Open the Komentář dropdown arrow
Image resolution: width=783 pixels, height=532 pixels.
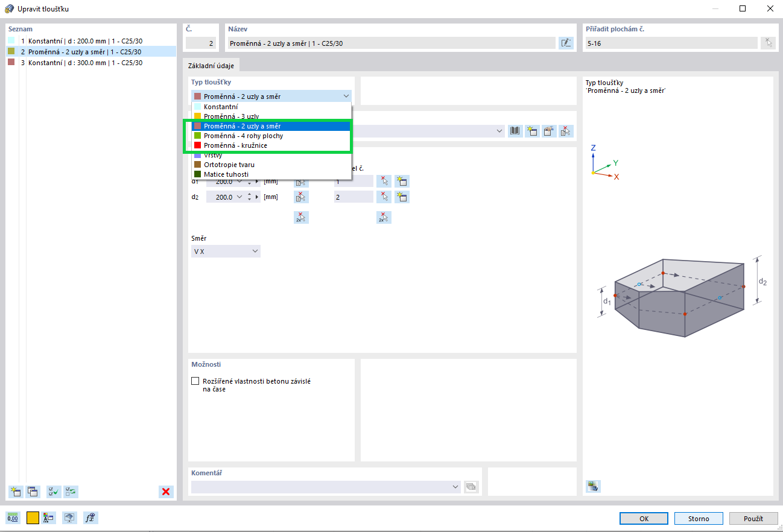455,487
